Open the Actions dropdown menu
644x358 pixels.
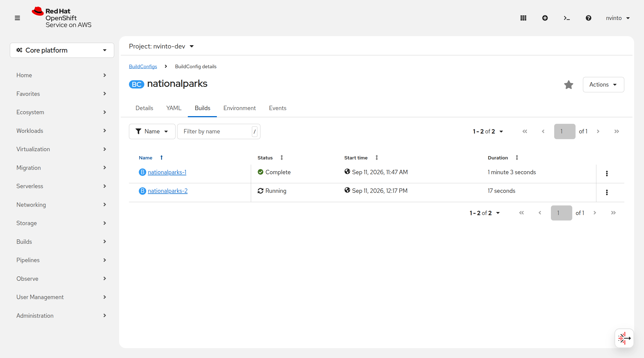(603, 85)
